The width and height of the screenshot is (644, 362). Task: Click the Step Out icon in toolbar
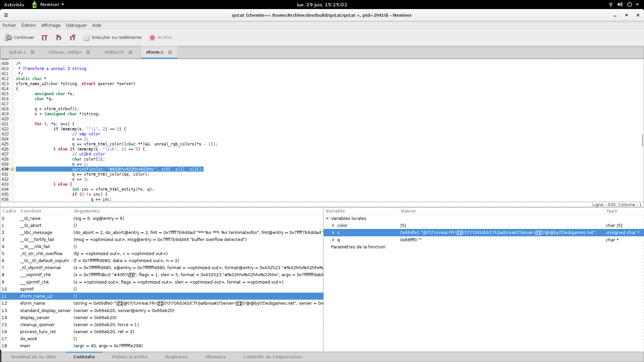72,37
